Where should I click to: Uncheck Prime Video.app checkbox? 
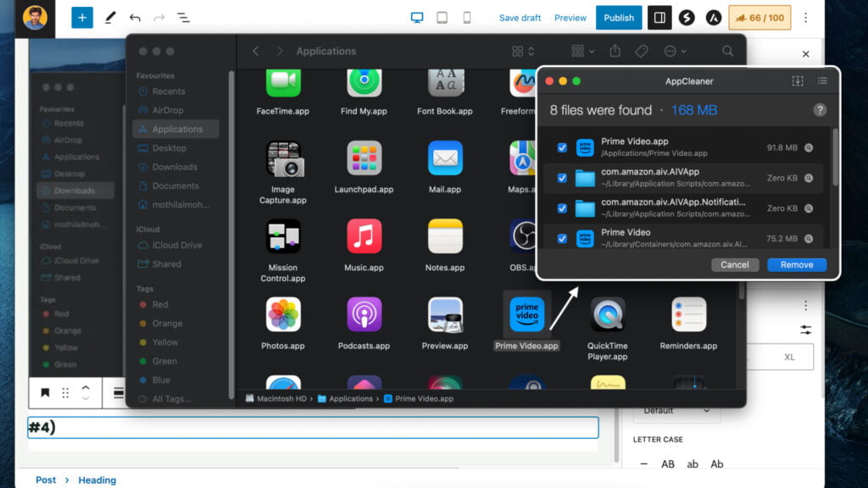tap(562, 147)
